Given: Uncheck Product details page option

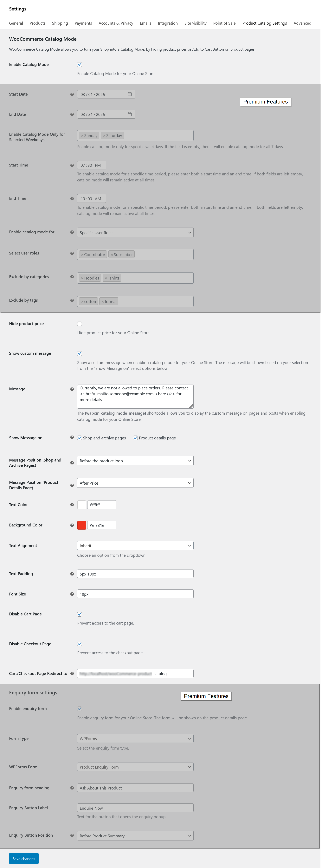Looking at the screenshot, I should [x=135, y=438].
